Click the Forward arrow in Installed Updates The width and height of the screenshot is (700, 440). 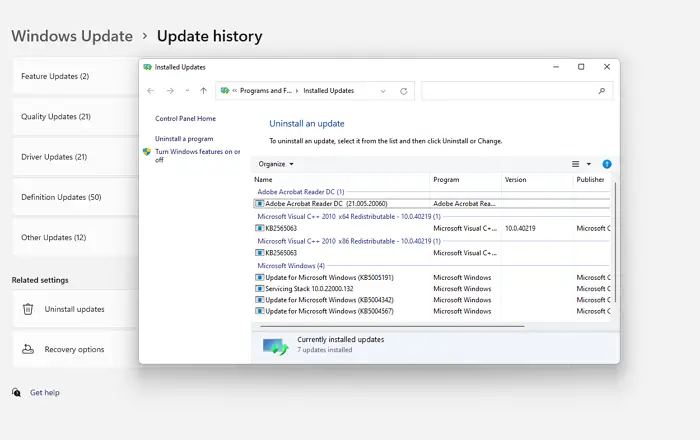[170, 91]
